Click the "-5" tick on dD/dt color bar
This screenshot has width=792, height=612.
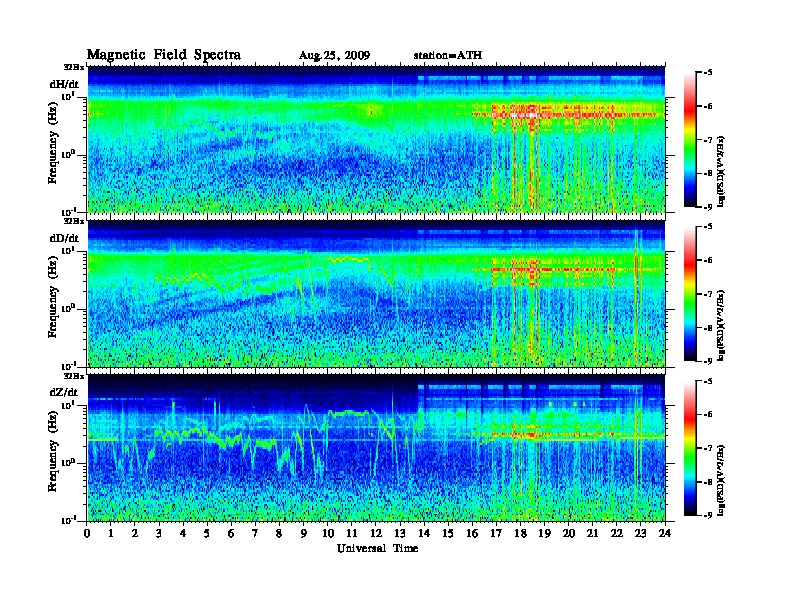708,227
